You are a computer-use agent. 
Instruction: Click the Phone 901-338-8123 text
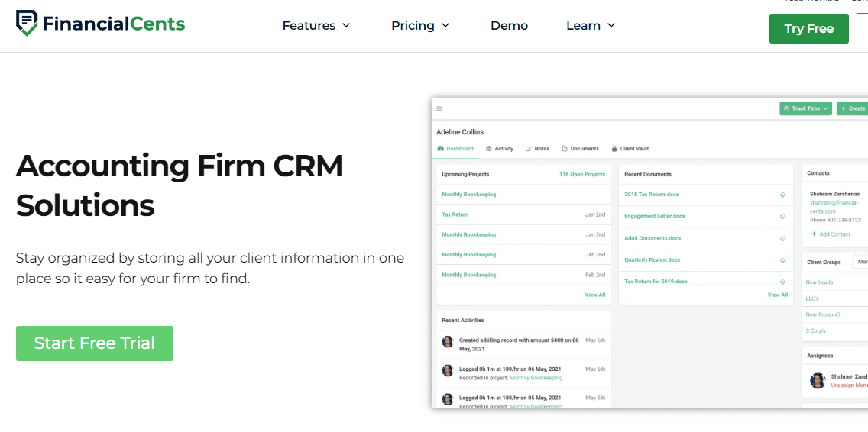click(x=835, y=220)
